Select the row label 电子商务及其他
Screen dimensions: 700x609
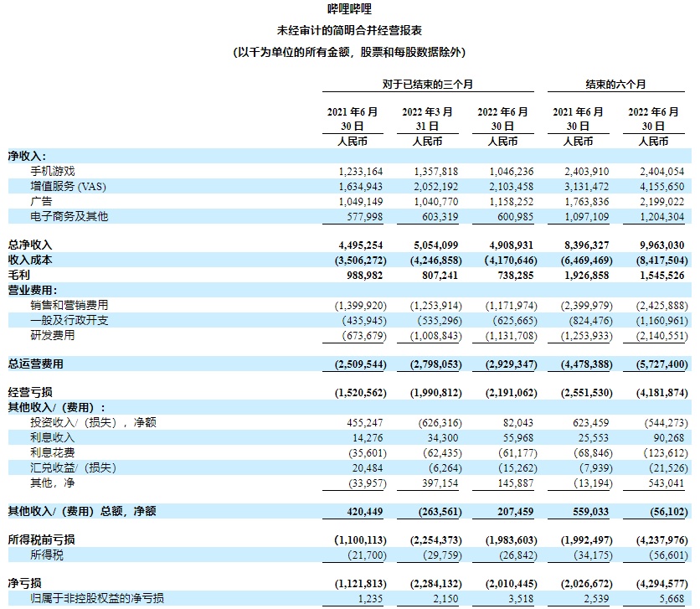point(69,217)
